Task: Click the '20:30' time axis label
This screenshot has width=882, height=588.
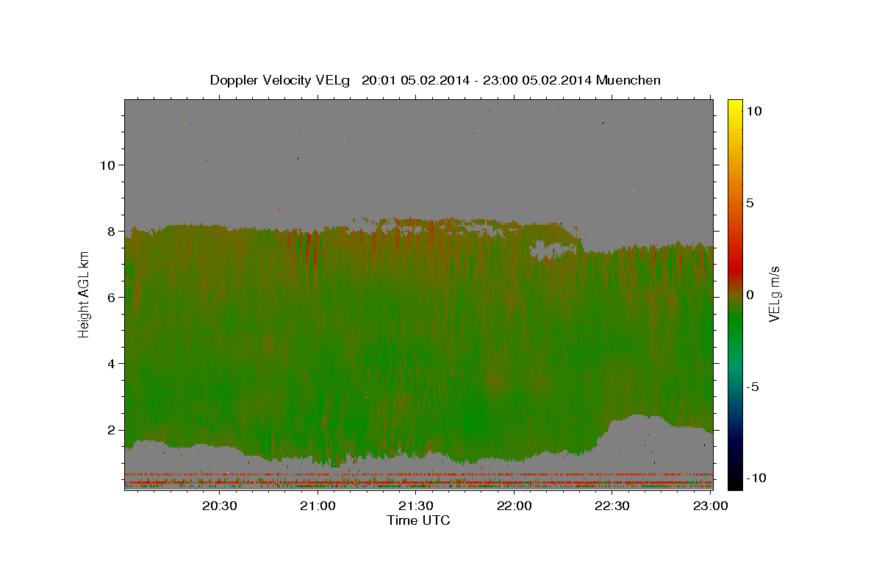Action: (220, 506)
